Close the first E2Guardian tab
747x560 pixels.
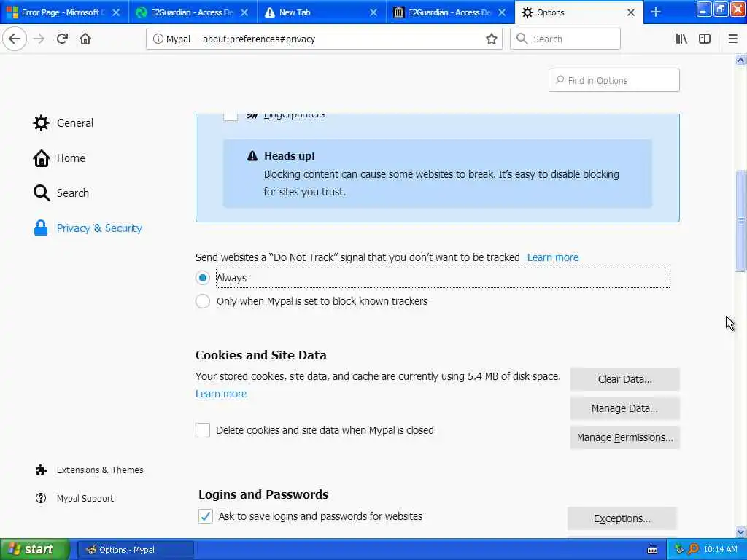tap(244, 12)
